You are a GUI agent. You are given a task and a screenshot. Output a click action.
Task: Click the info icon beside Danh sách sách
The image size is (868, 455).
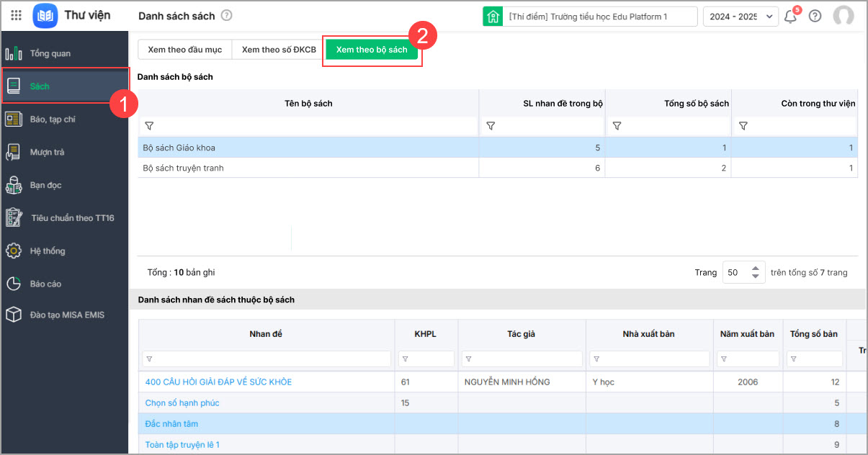(x=227, y=15)
